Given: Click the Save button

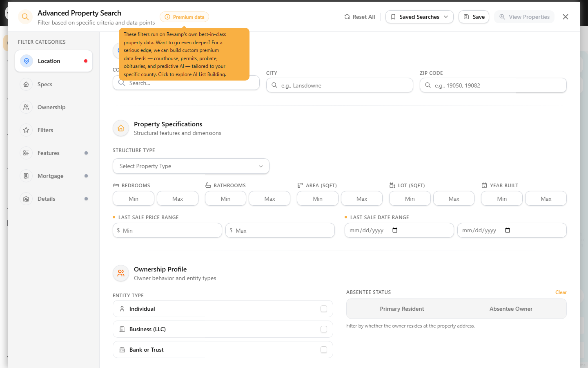Looking at the screenshot, I should tap(474, 17).
